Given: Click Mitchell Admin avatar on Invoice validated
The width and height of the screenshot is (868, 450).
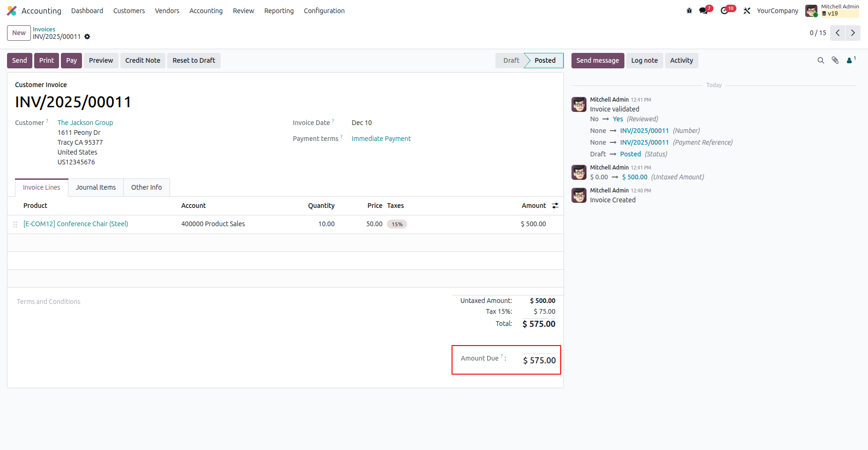Looking at the screenshot, I should (x=579, y=104).
